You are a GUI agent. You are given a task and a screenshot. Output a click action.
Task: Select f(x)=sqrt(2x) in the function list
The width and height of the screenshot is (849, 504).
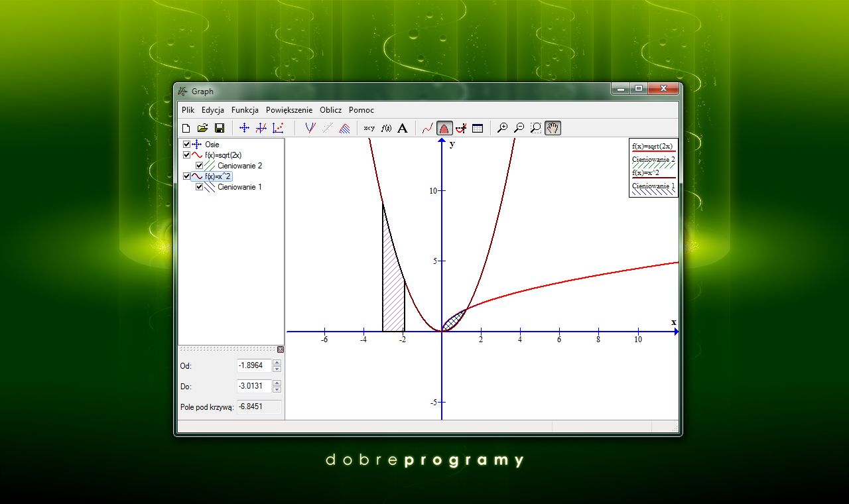point(224,155)
